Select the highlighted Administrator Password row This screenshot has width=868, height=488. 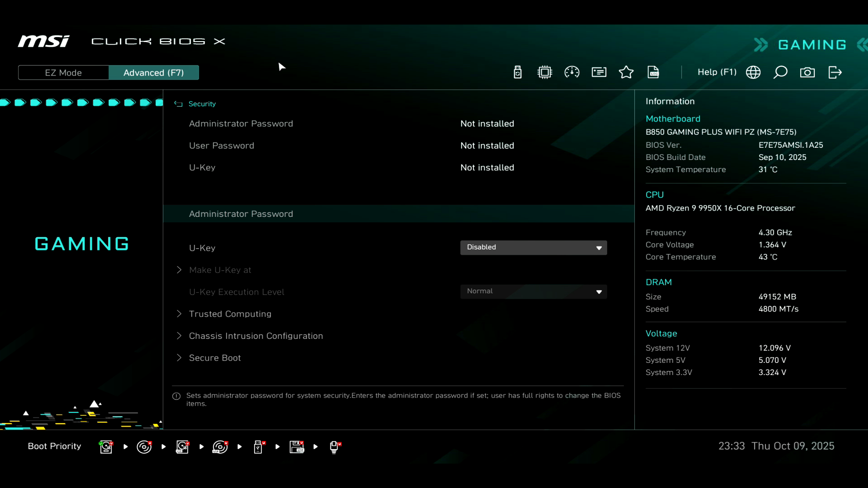(241, 214)
